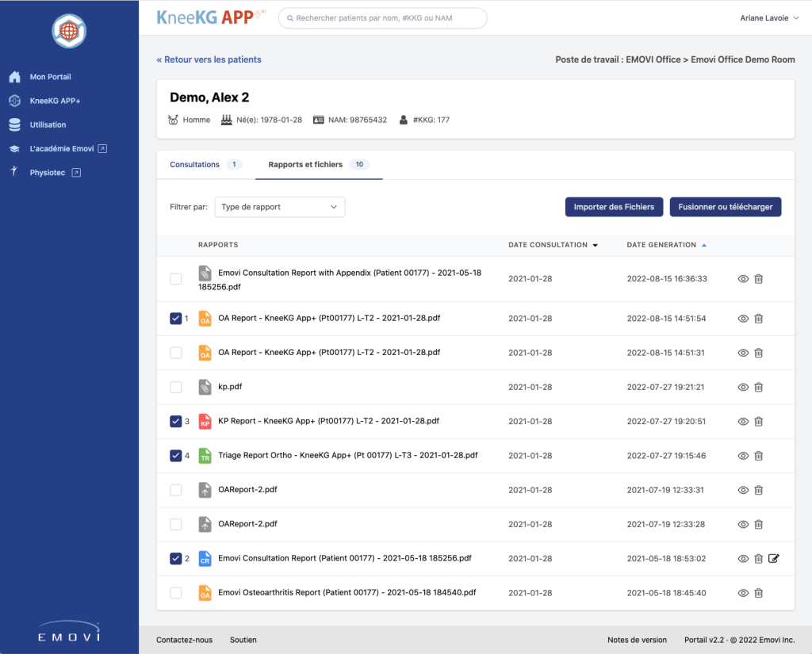Open Notes de version link
Image resolution: width=812 pixels, height=654 pixels.
[x=637, y=640]
